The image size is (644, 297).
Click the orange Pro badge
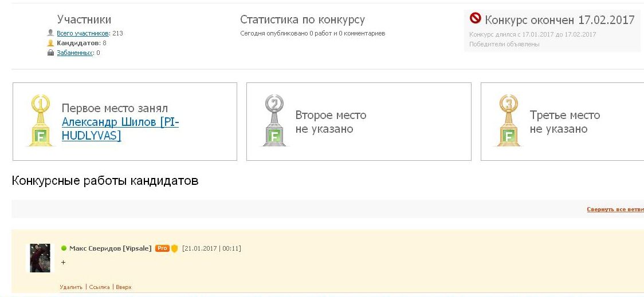(x=162, y=248)
